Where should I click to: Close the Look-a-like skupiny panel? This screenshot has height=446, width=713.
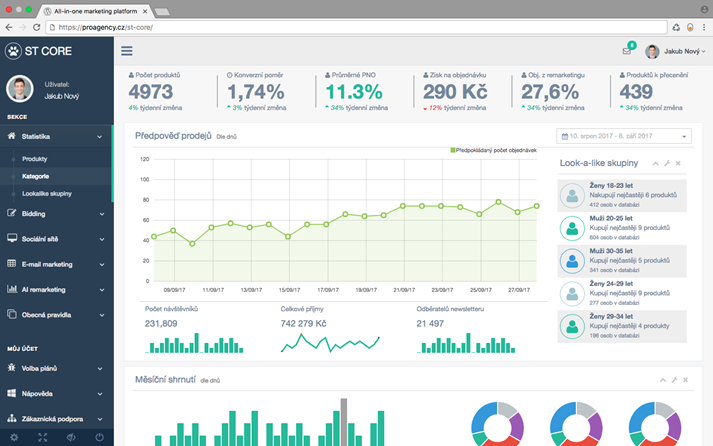(678, 163)
